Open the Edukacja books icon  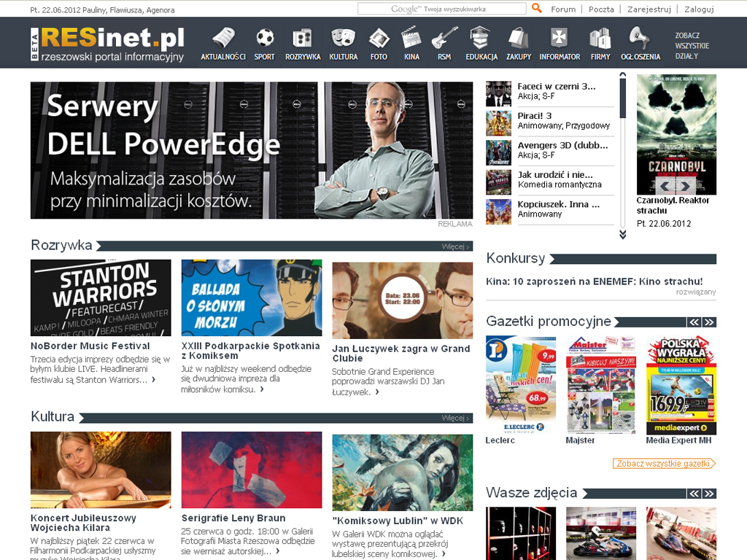coord(481,38)
